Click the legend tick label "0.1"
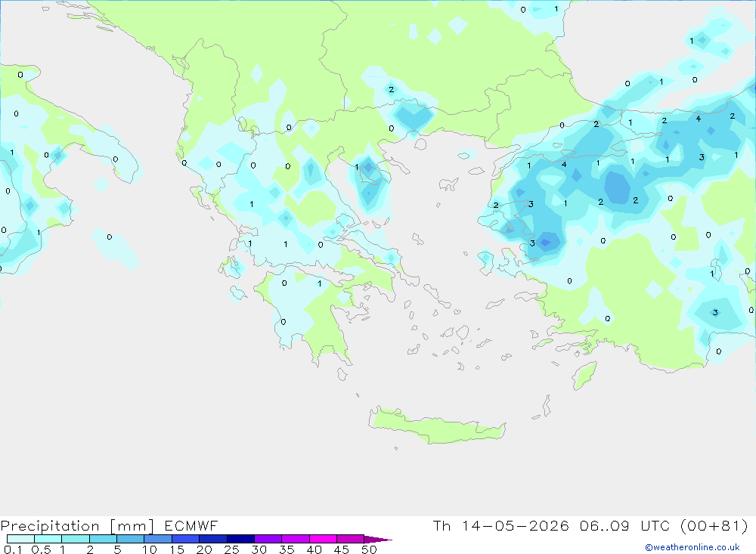This screenshot has width=756, height=554. (x=13, y=549)
